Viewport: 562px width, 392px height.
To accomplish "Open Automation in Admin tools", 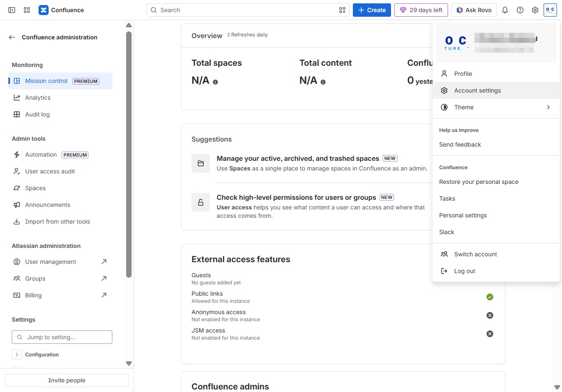I will coord(60,155).
